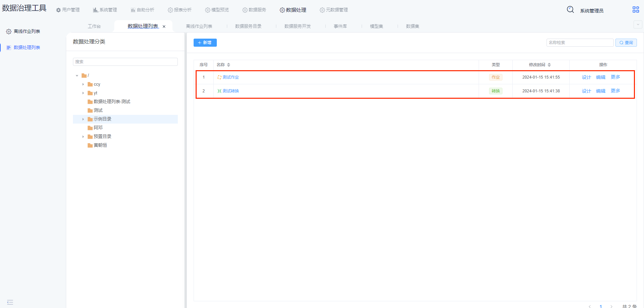
Task: Collapse the root folder tree node
Action: click(77, 76)
